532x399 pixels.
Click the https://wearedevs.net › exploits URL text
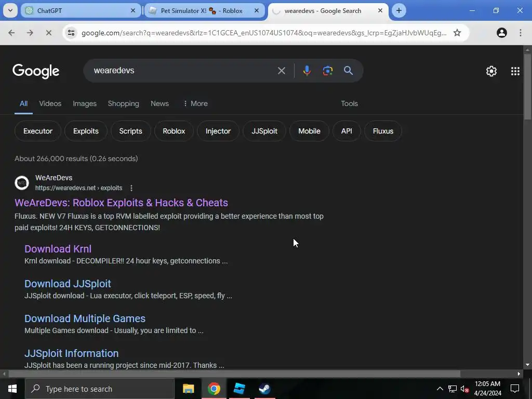(79, 188)
